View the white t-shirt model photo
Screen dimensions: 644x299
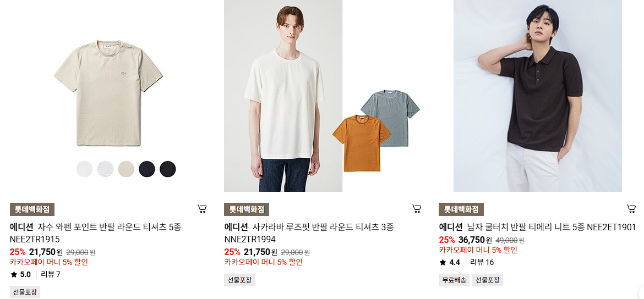coord(283,96)
